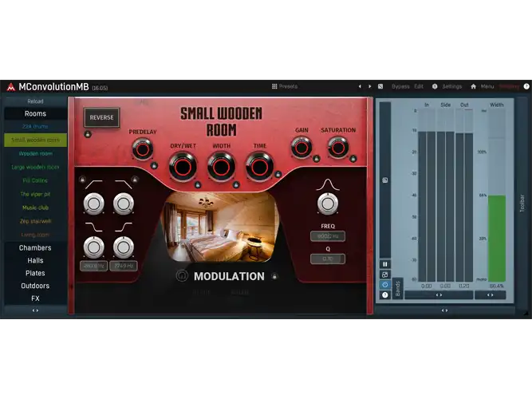
Task: Click the meter side panel clipboard icon
Action: coord(385,180)
